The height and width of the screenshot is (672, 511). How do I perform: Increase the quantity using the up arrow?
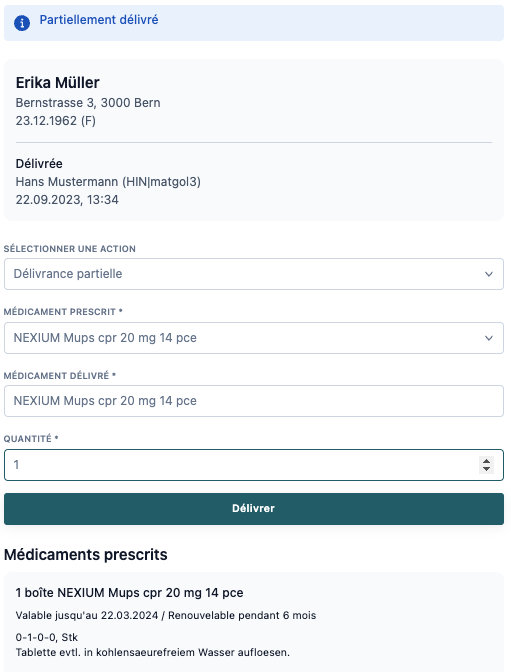[x=486, y=461]
